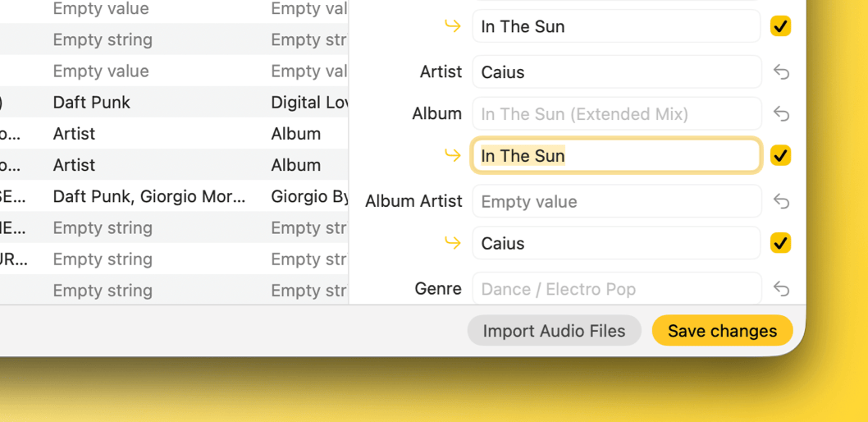Viewport: 868px width, 422px height.
Task: Click Album field showing In The Sun (Extended Mix)
Action: pyautogui.click(x=616, y=114)
